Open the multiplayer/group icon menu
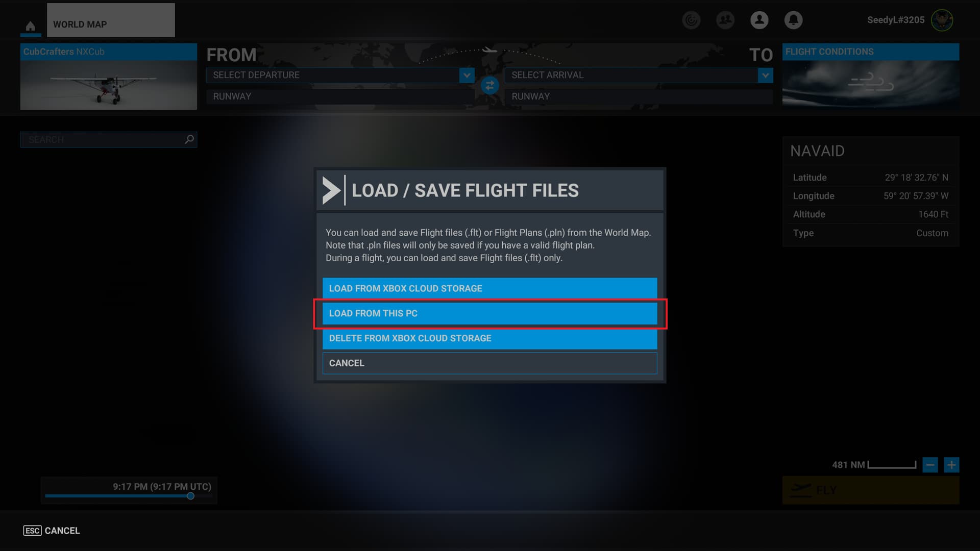980x551 pixels. (726, 19)
